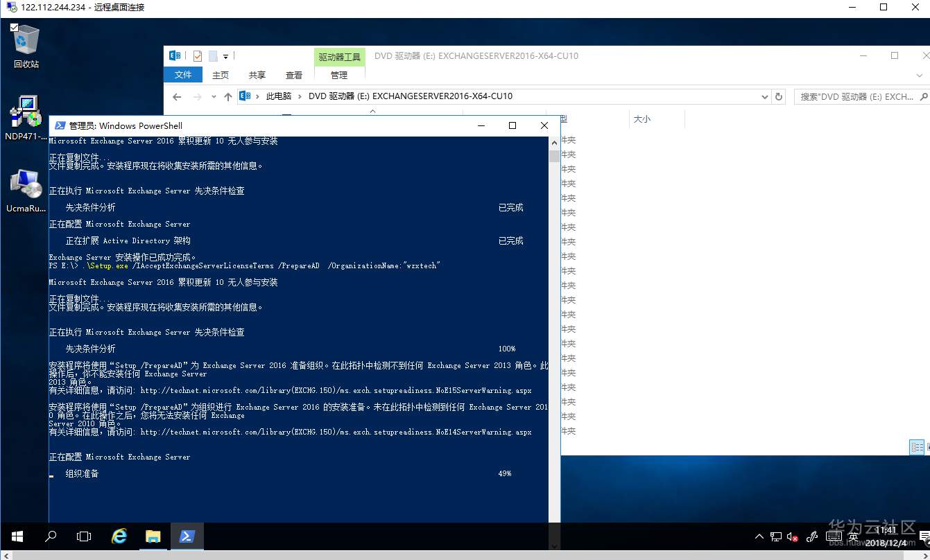Refresh the Explorer folder view
930x560 pixels.
[779, 97]
